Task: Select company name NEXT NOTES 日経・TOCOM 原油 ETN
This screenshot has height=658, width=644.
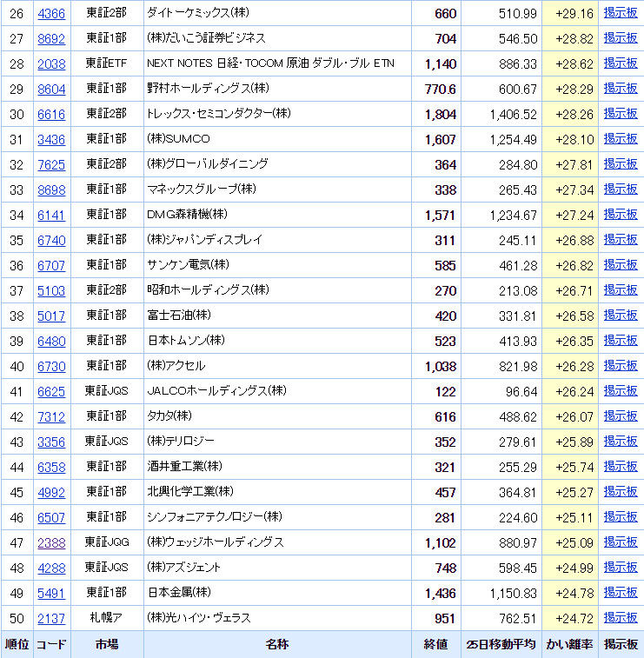Action: (x=270, y=63)
